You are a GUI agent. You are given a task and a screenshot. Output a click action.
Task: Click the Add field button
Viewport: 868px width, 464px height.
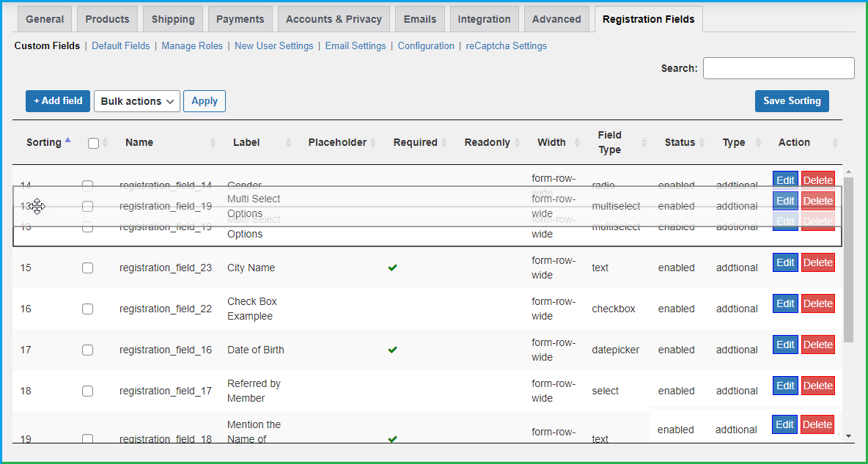(x=58, y=101)
